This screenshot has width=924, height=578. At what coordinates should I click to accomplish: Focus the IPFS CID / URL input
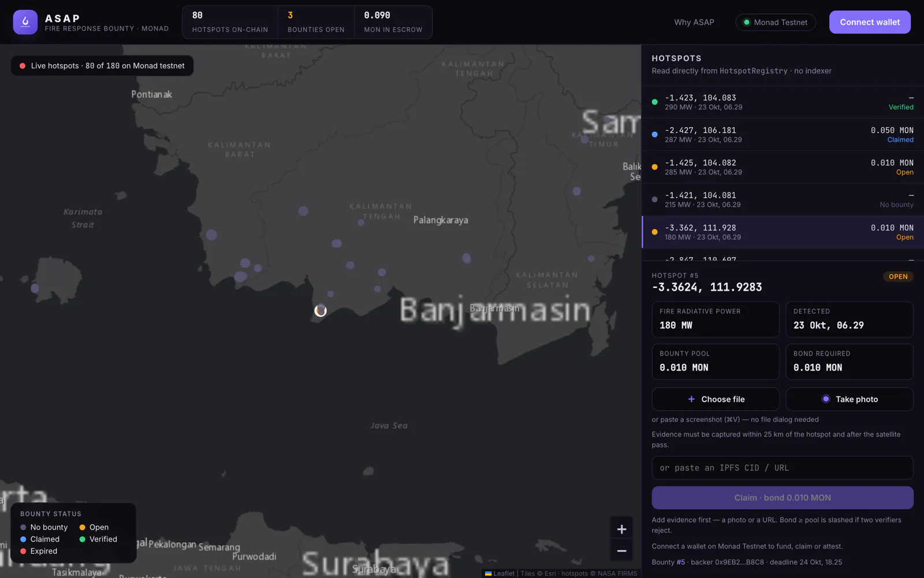point(783,468)
